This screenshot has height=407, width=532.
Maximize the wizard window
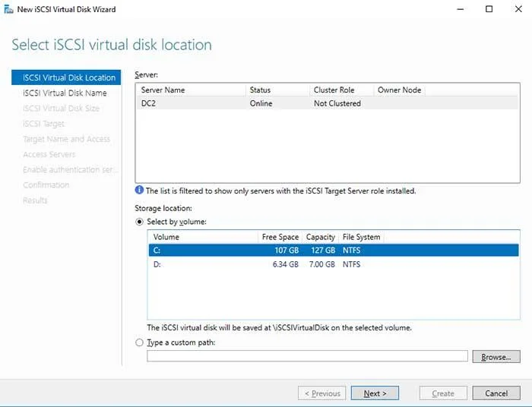click(489, 9)
